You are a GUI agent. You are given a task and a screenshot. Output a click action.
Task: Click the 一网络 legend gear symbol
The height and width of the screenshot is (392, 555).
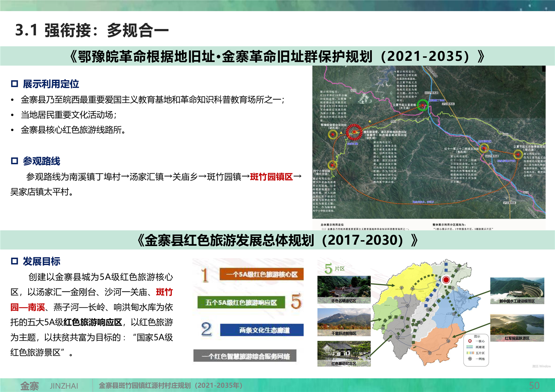point(470,359)
